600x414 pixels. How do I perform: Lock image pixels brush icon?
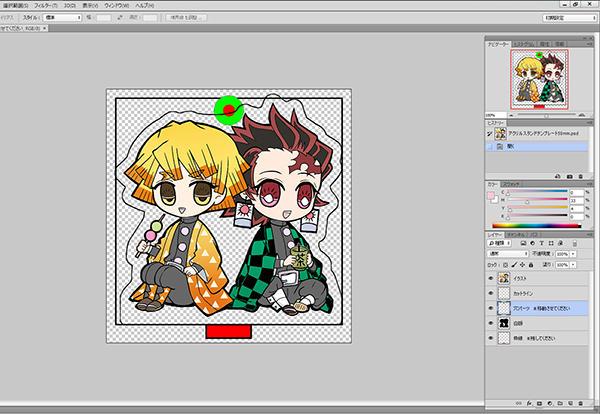tap(514, 265)
